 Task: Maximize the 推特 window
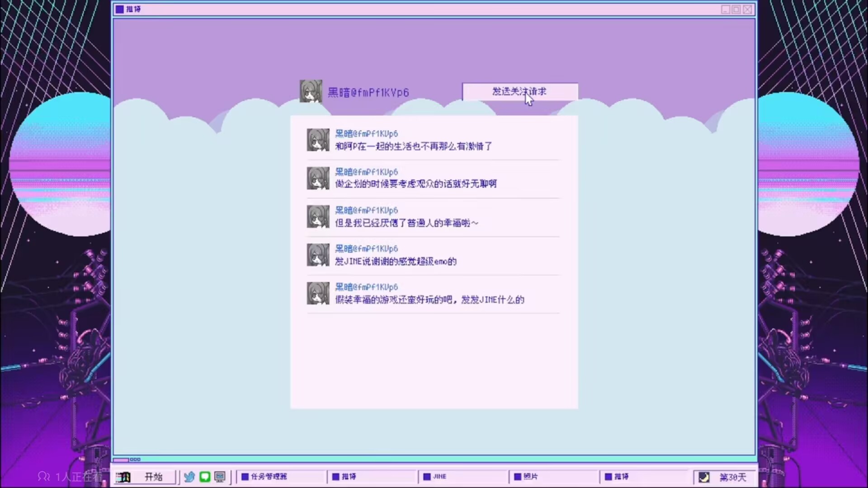click(x=736, y=9)
